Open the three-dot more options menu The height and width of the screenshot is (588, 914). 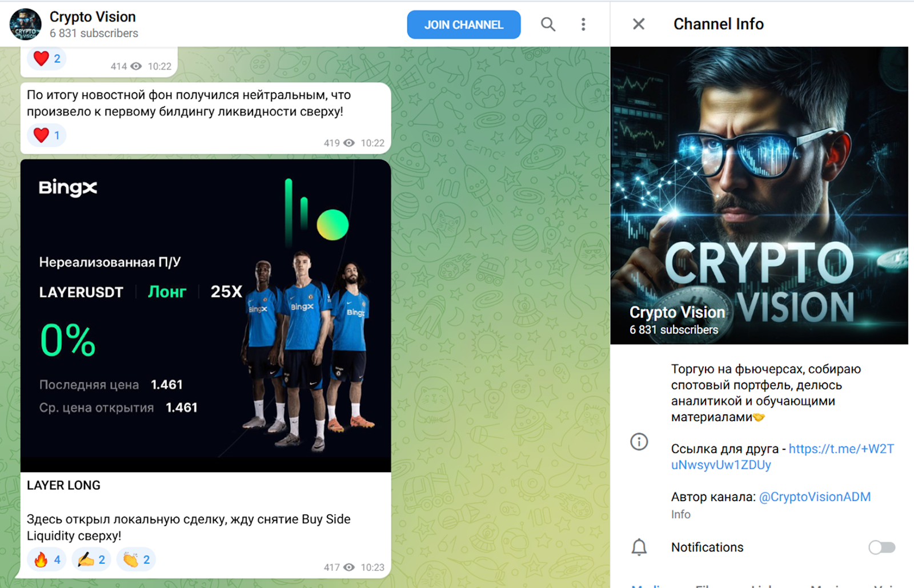(583, 25)
